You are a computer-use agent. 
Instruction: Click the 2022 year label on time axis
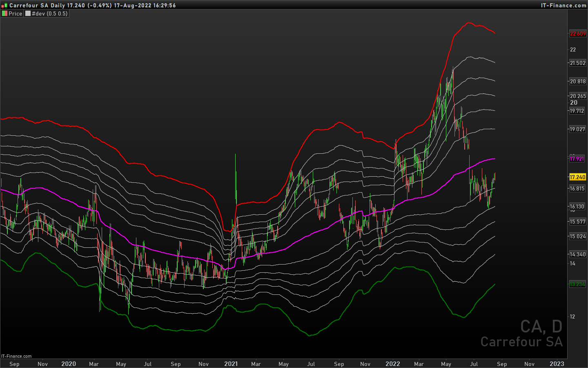point(393,364)
